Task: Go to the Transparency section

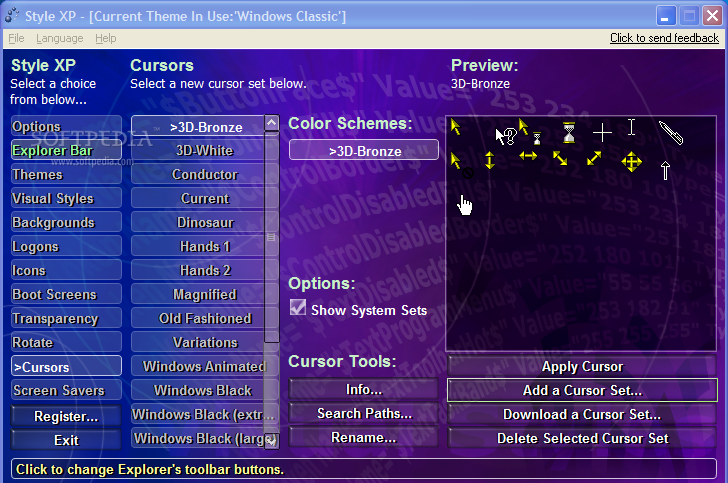Action: pyautogui.click(x=66, y=319)
